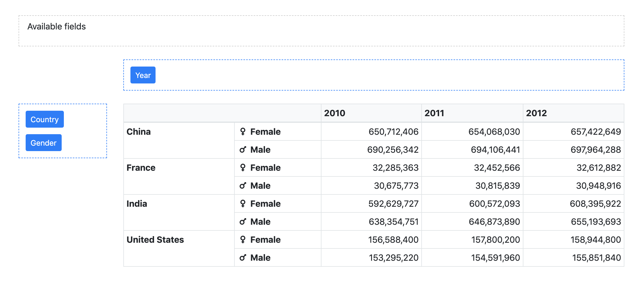Click the female icon in United States row
644x282 pixels.
point(243,240)
